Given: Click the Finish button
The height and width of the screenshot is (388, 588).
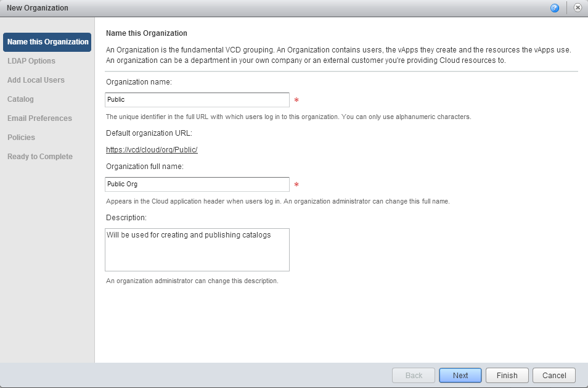Looking at the screenshot, I should pos(507,375).
